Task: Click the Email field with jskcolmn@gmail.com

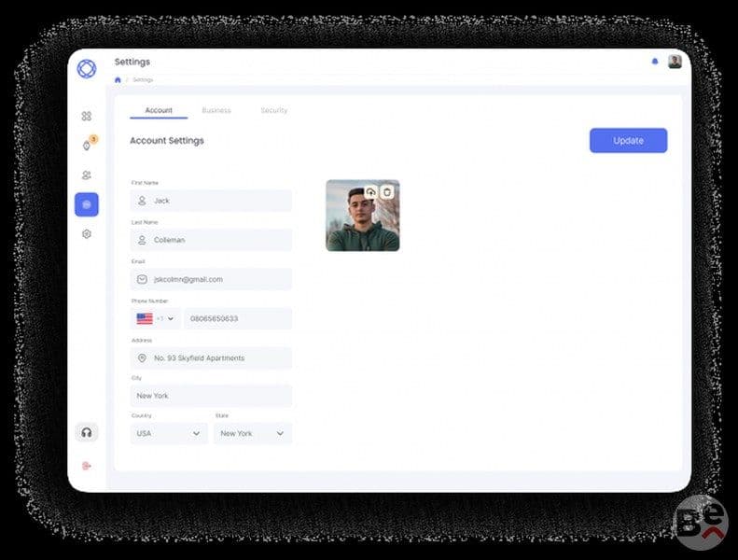Action: coord(211,279)
